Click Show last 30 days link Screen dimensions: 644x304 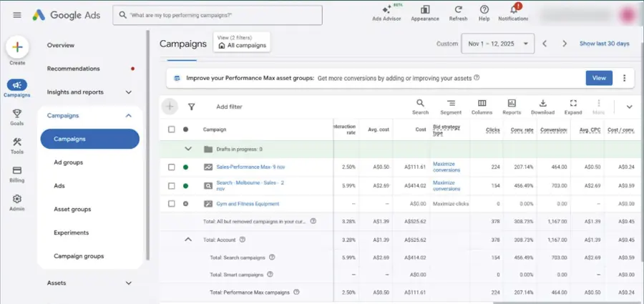604,44
